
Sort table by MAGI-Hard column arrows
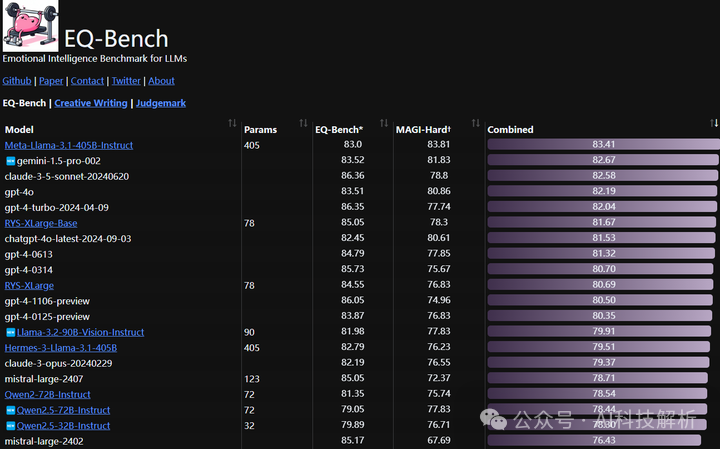click(476, 123)
